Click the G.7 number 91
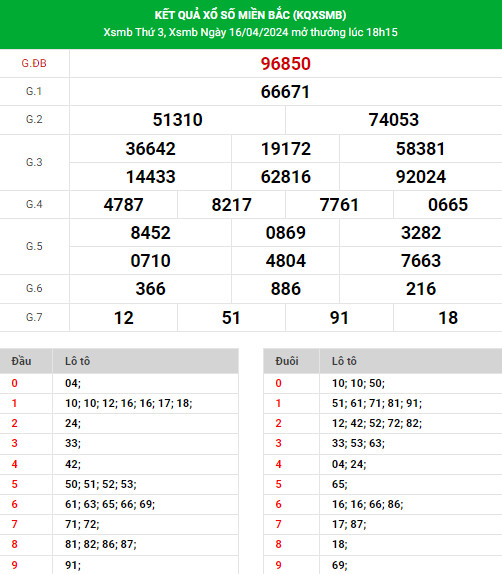The image size is (502, 574). point(339,318)
